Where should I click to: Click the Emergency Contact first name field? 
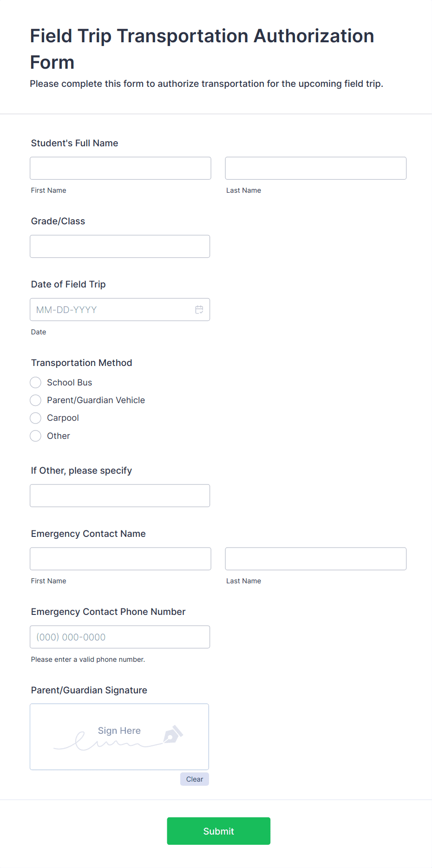(120, 559)
